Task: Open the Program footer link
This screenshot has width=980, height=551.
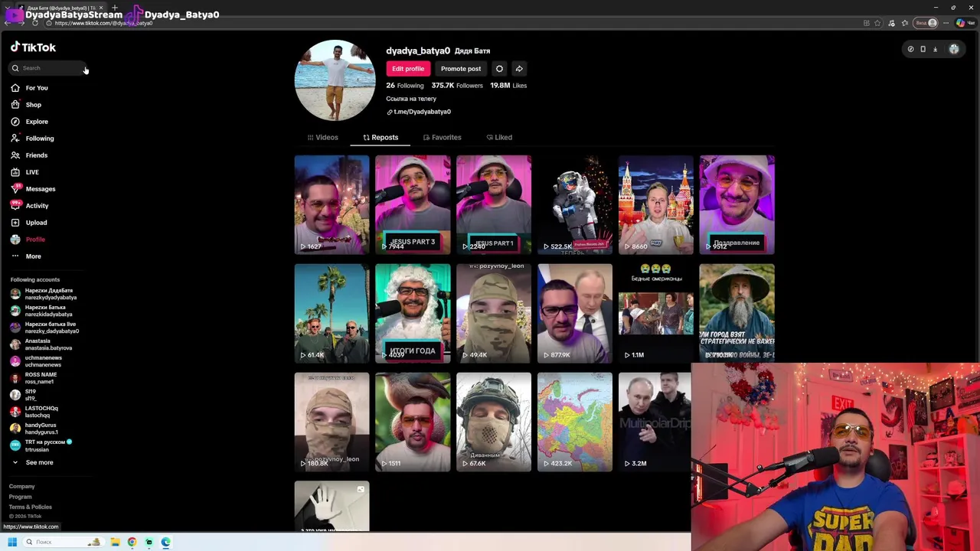Action: pos(21,497)
